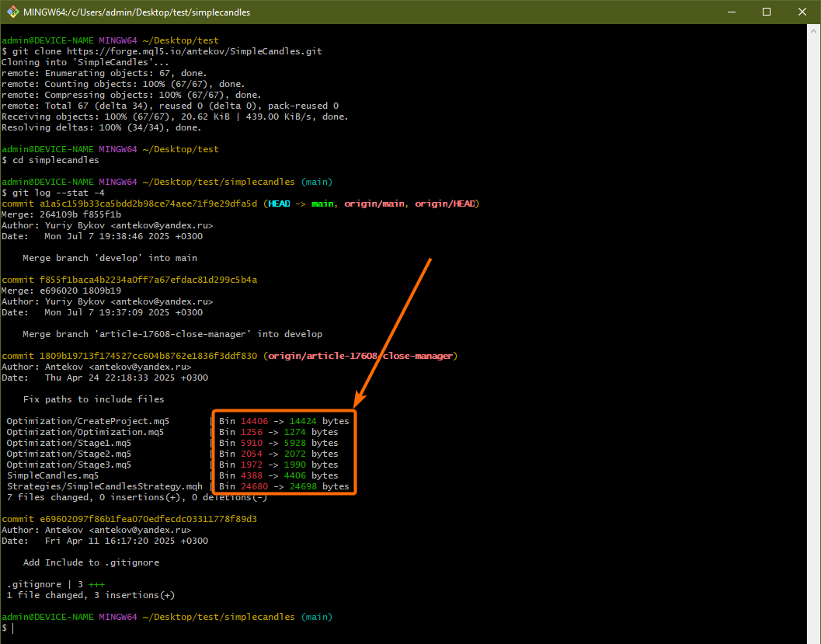This screenshot has width=821, height=644.
Task: Click the window title path text
Action: [137, 12]
